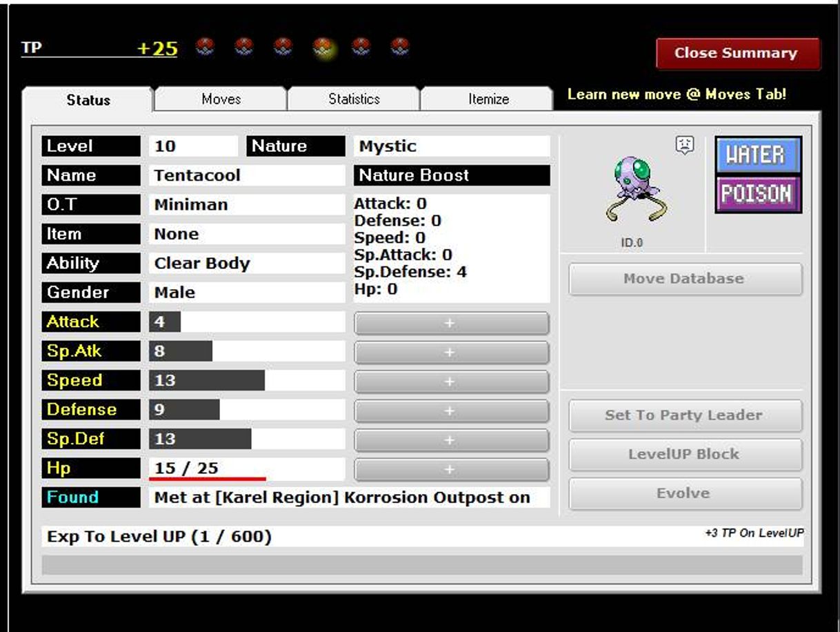
Task: Toggle the LevelUP Block button
Action: point(685,455)
